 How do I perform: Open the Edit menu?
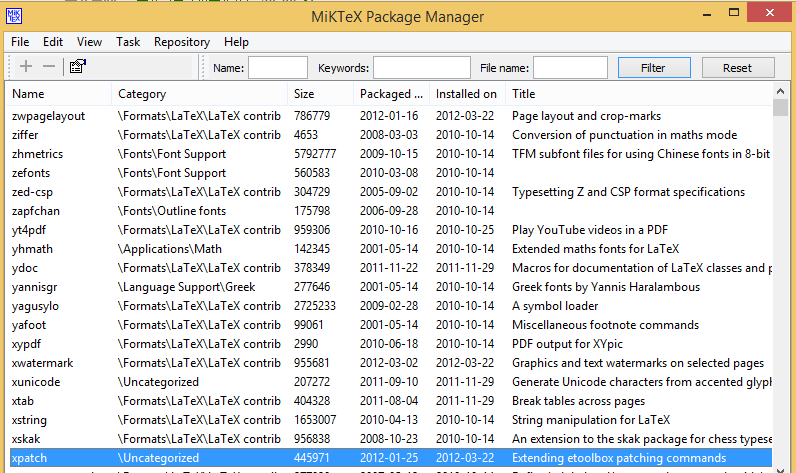(53, 42)
